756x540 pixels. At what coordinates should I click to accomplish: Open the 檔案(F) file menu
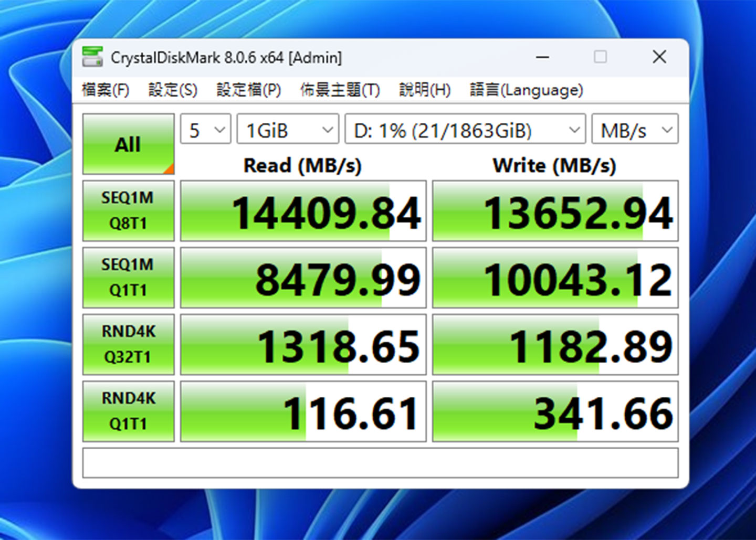point(105,90)
